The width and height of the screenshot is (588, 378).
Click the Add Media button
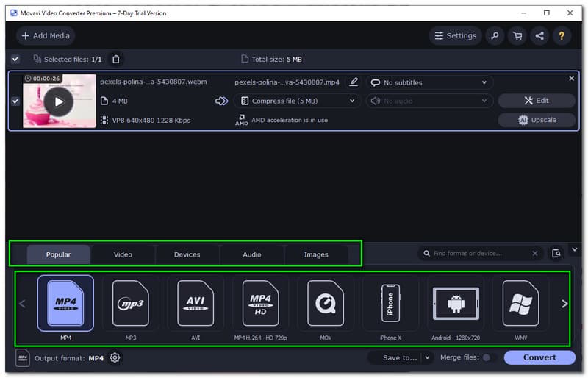click(x=46, y=35)
